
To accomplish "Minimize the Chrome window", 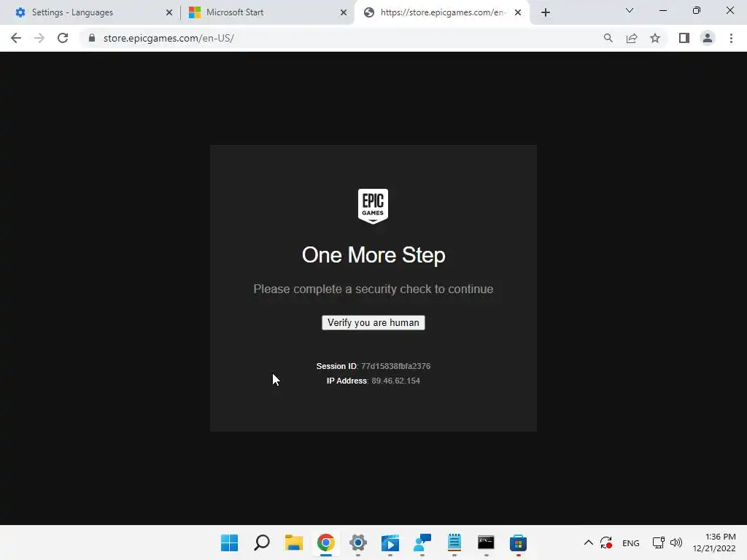I will pyautogui.click(x=662, y=10).
